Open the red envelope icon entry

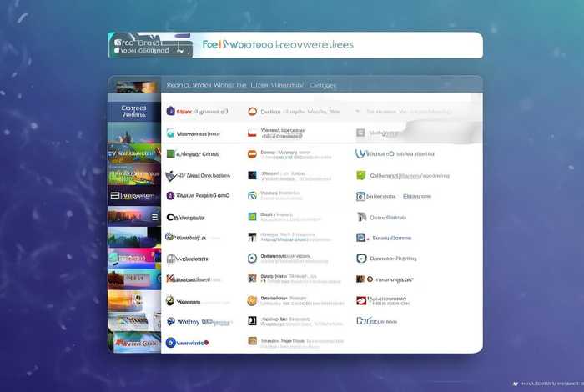(x=361, y=300)
